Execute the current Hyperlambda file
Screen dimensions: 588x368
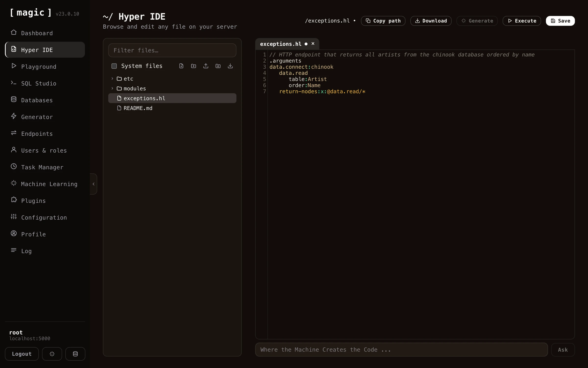(522, 21)
